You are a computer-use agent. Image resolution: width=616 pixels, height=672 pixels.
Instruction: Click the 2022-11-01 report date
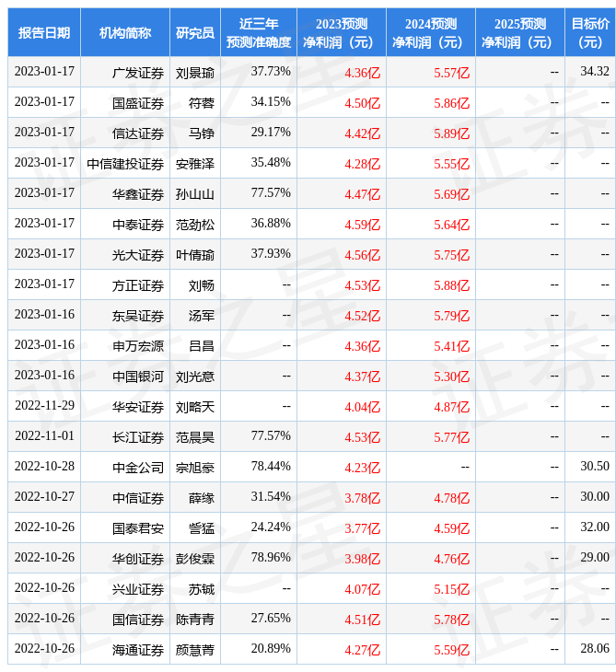[x=44, y=435]
